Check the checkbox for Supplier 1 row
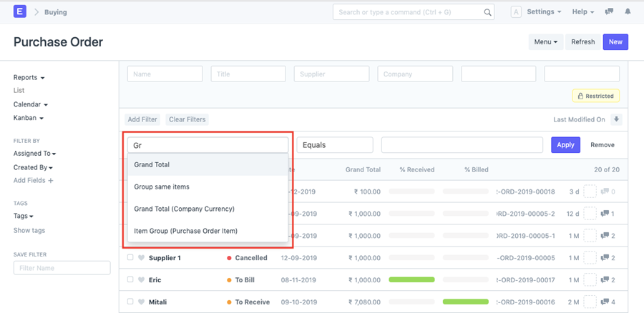The width and height of the screenshot is (644, 313). point(130,258)
